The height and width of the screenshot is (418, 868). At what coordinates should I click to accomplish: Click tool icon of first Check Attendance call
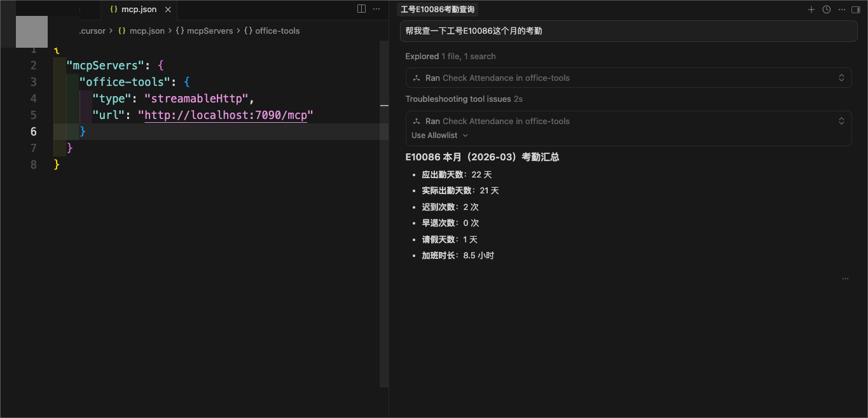(x=417, y=78)
